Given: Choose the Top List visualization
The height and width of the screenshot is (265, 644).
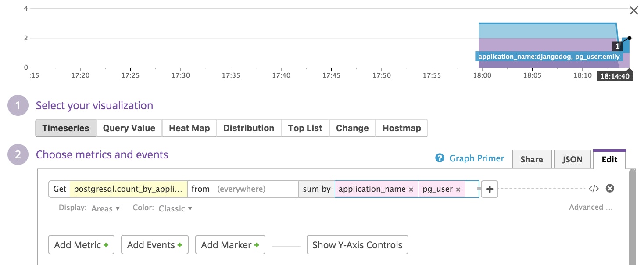Looking at the screenshot, I should pyautogui.click(x=305, y=128).
